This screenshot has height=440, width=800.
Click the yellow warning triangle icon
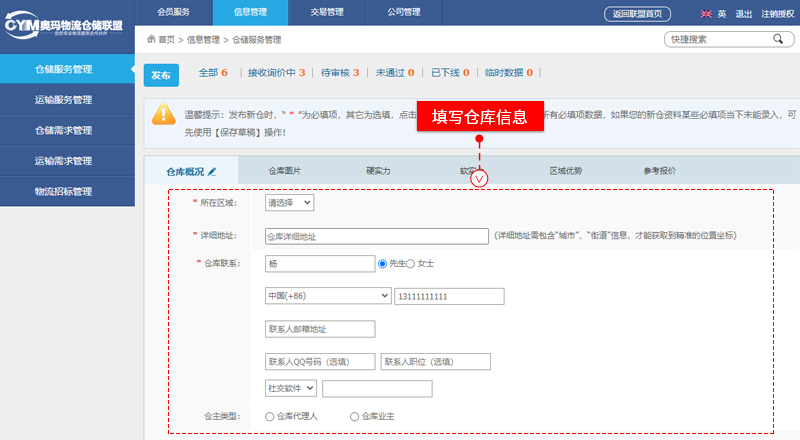pyautogui.click(x=164, y=114)
